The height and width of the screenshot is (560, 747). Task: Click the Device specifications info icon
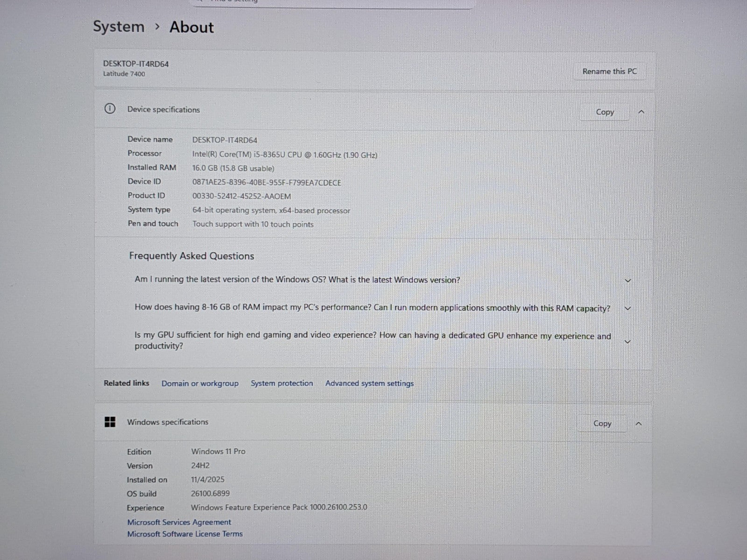110,109
